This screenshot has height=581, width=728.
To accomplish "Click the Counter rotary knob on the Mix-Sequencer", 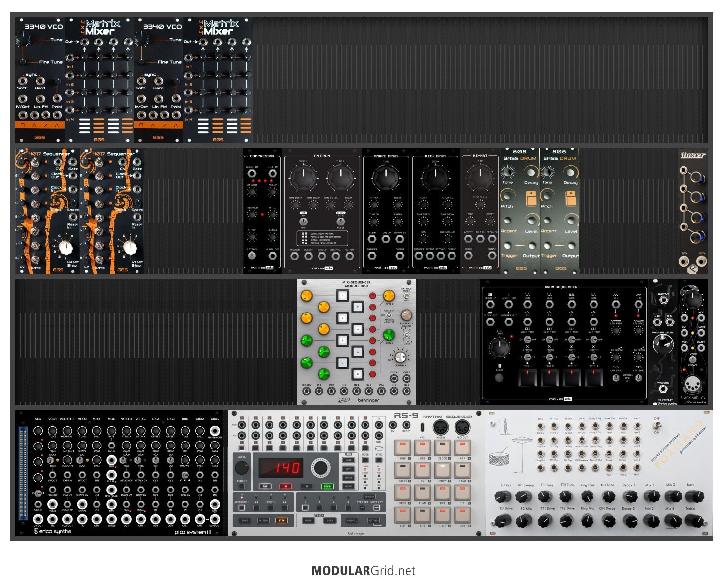I will tap(400, 357).
